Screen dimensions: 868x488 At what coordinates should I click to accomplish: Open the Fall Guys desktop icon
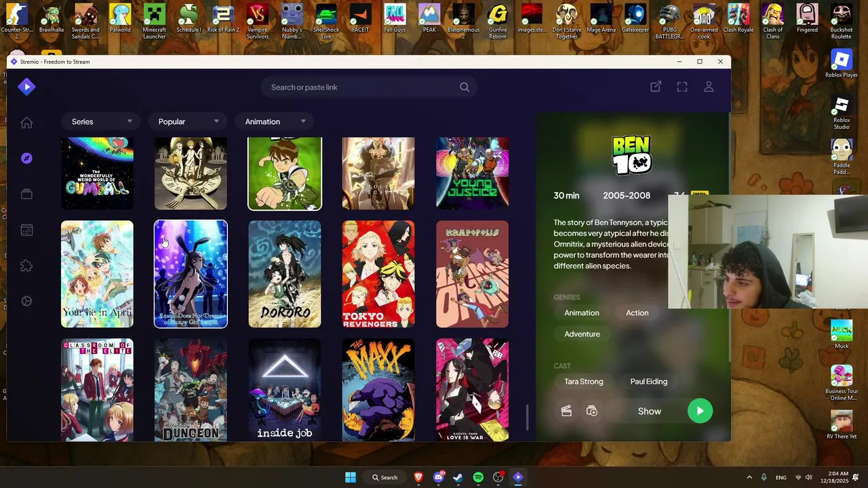click(x=395, y=18)
